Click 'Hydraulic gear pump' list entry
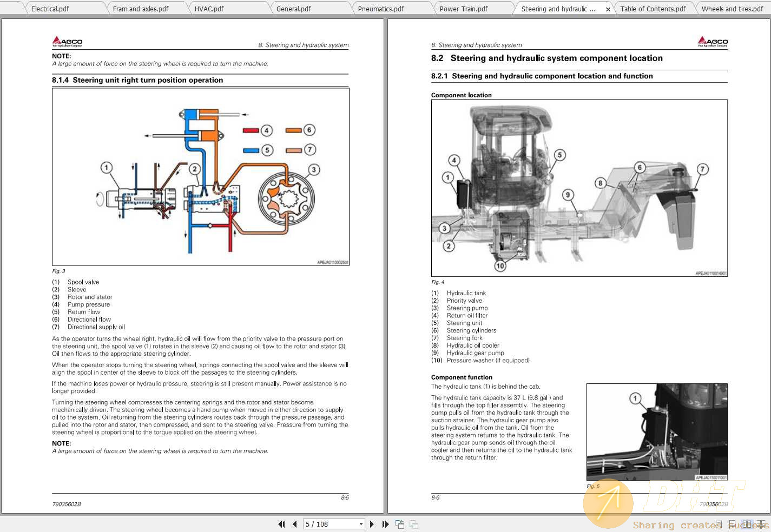Screen dimensions: 771x532 tap(475, 353)
